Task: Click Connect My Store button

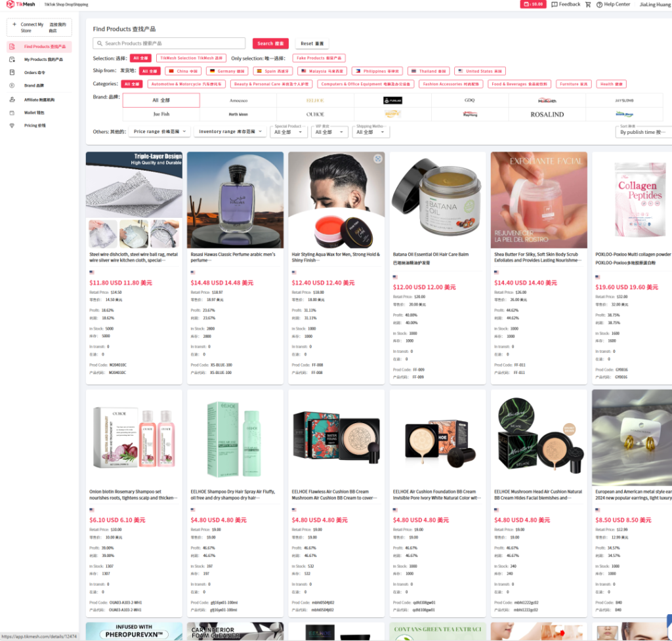Action: 39,28
